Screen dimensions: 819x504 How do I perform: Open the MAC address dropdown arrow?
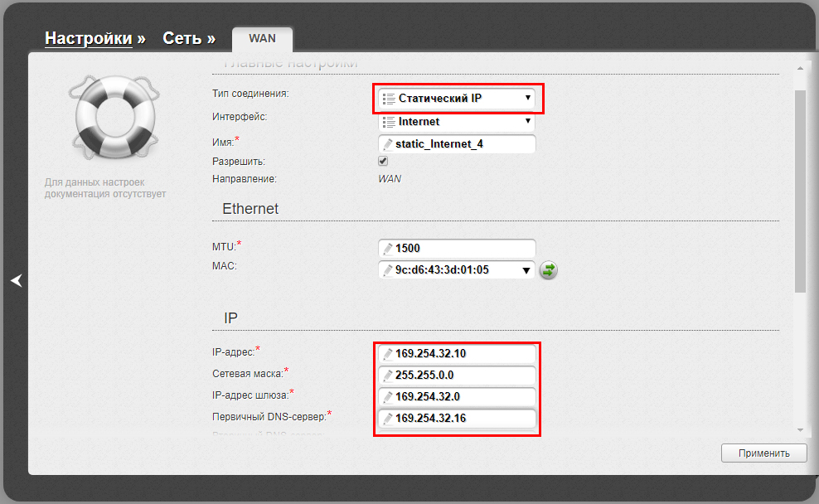[526, 270]
